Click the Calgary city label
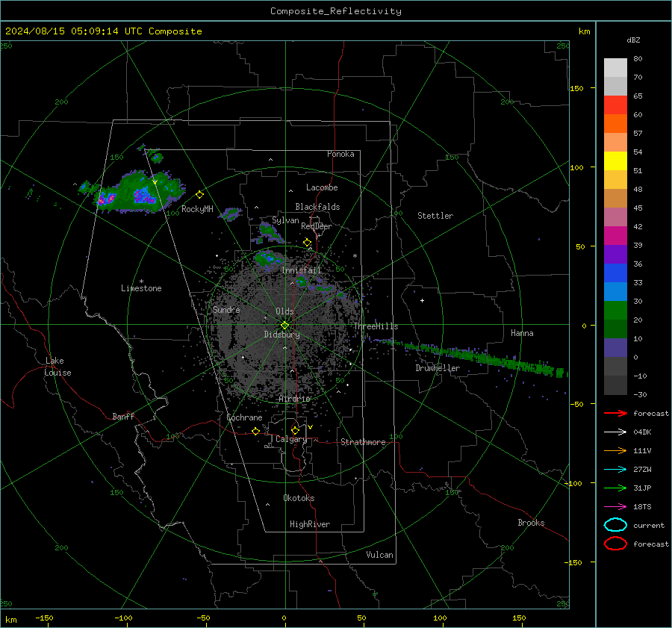 click(x=291, y=439)
